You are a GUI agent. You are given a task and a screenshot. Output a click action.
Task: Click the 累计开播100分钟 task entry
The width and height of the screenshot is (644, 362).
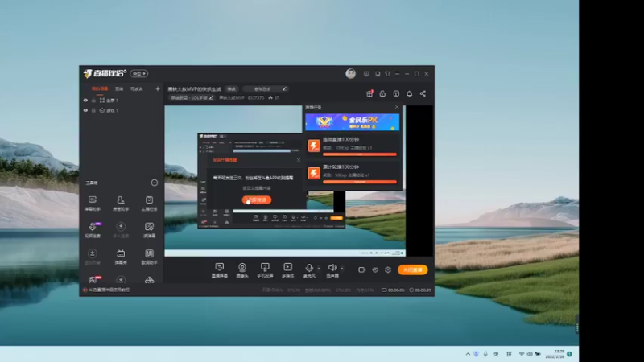click(x=353, y=174)
